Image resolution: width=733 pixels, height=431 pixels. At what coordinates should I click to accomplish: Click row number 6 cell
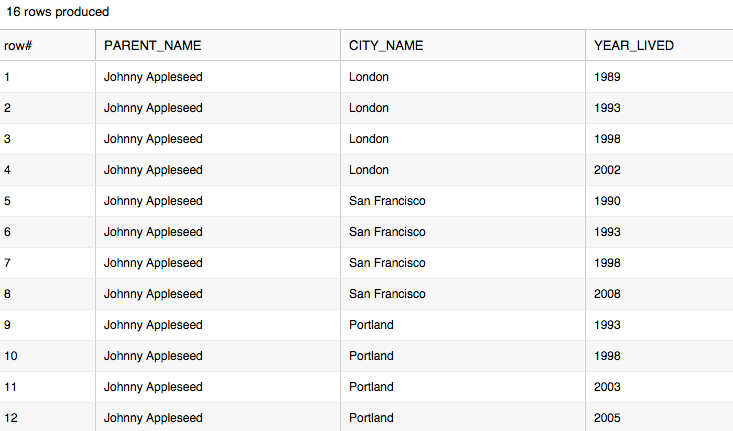pyautogui.click(x=8, y=232)
